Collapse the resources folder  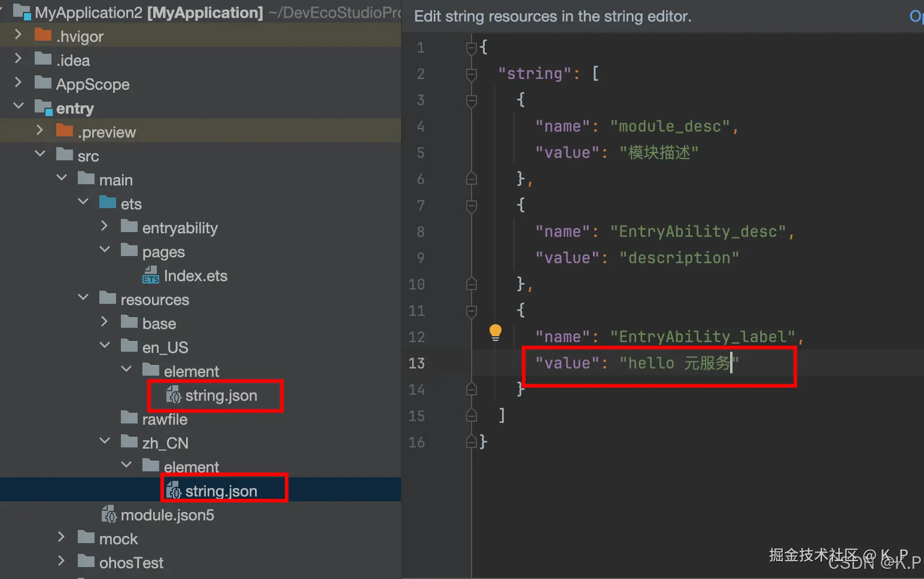(83, 298)
